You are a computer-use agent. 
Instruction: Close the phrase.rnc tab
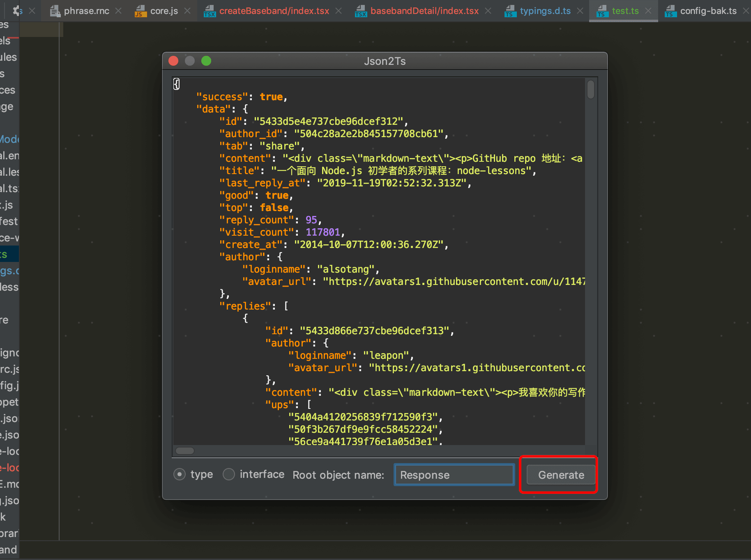click(x=118, y=11)
